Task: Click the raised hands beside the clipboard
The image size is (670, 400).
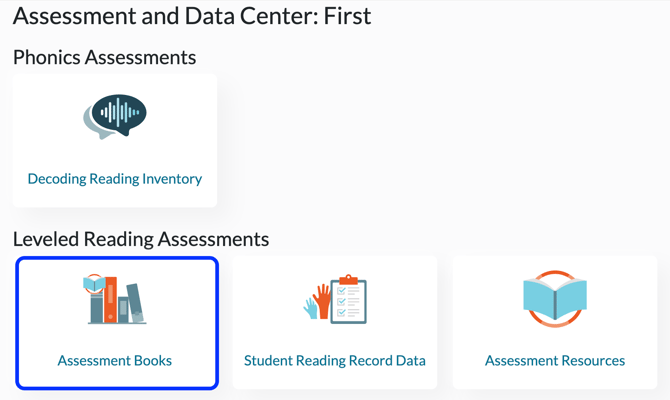Action: click(x=318, y=302)
